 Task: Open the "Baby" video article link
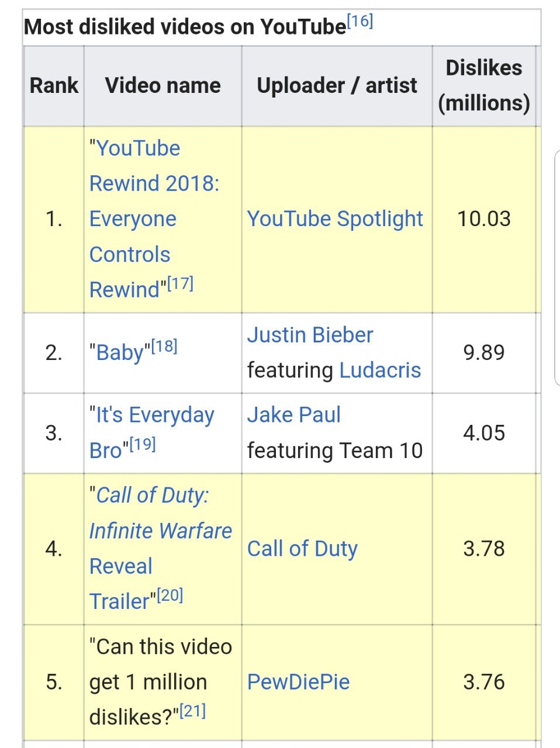coord(120,353)
